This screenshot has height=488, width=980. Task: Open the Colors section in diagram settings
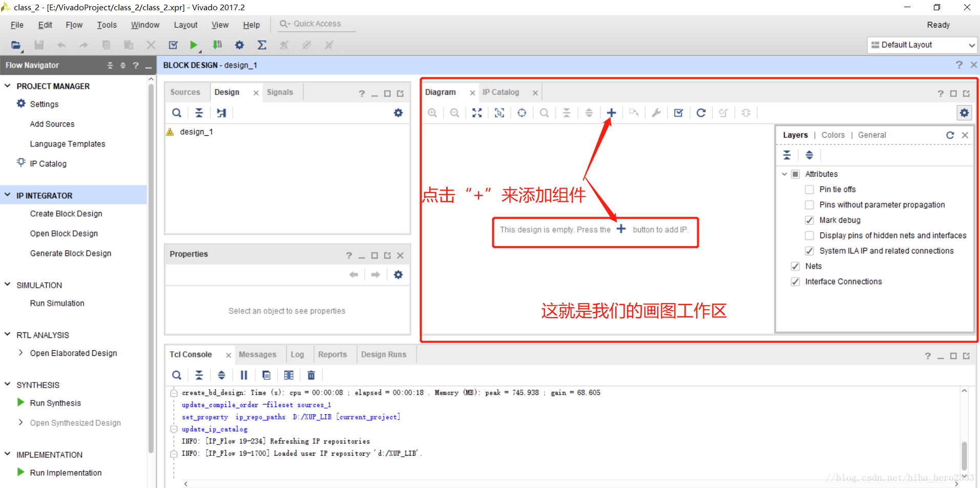[x=833, y=135]
